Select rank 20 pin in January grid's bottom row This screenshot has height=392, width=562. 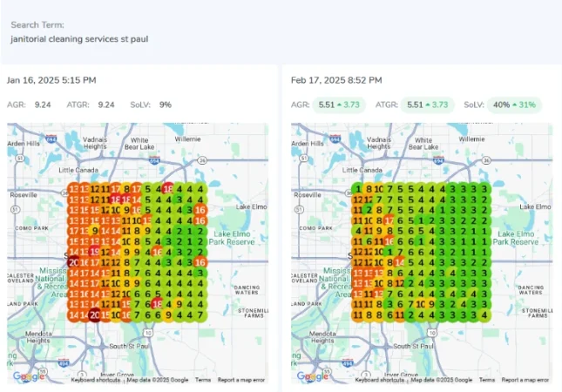[x=94, y=314]
